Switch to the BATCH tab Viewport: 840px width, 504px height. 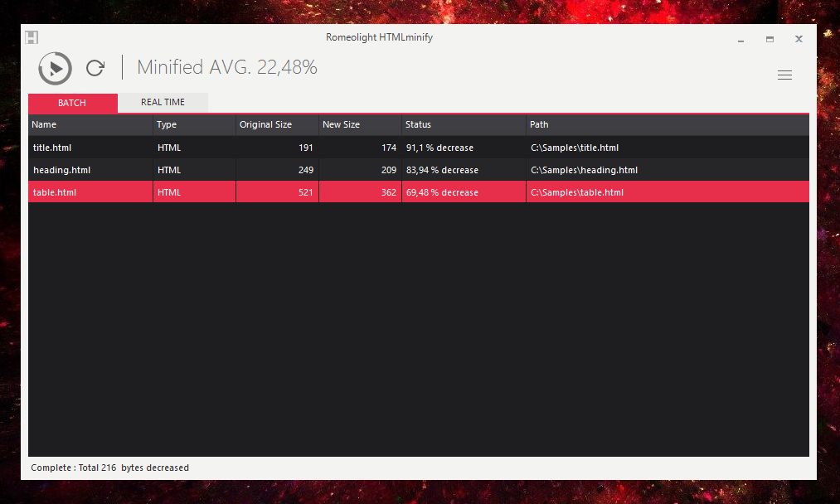(x=72, y=103)
